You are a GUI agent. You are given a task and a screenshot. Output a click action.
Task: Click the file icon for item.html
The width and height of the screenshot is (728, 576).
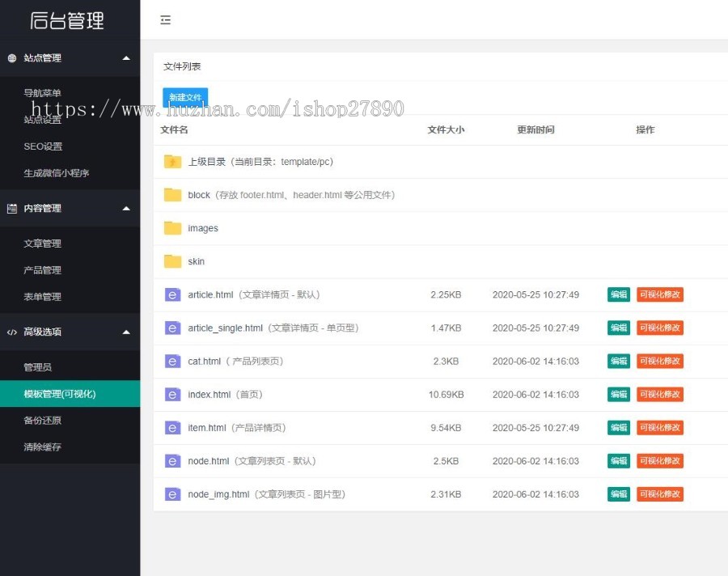point(173,428)
